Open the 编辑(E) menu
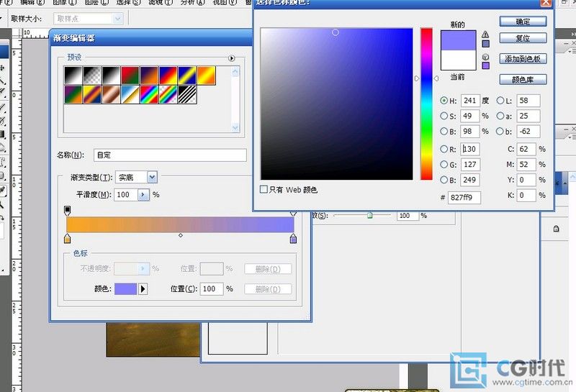This screenshot has height=392, width=576. [32, 2]
